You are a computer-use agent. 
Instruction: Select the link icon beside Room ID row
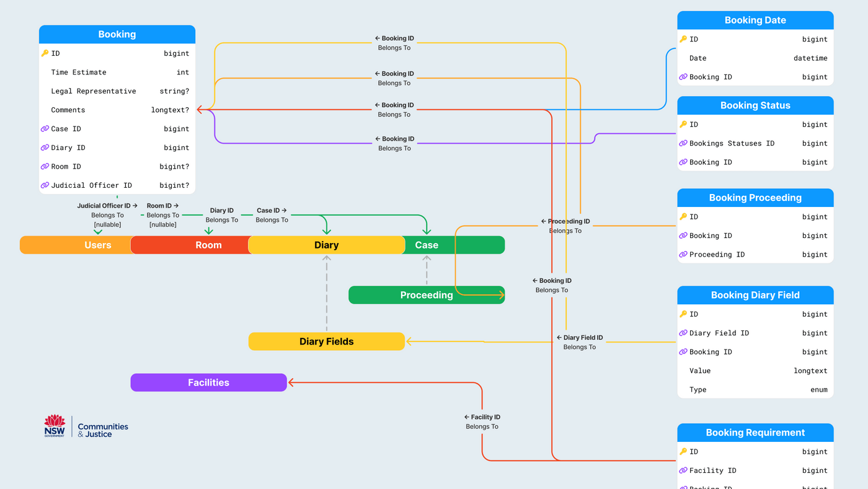(45, 167)
